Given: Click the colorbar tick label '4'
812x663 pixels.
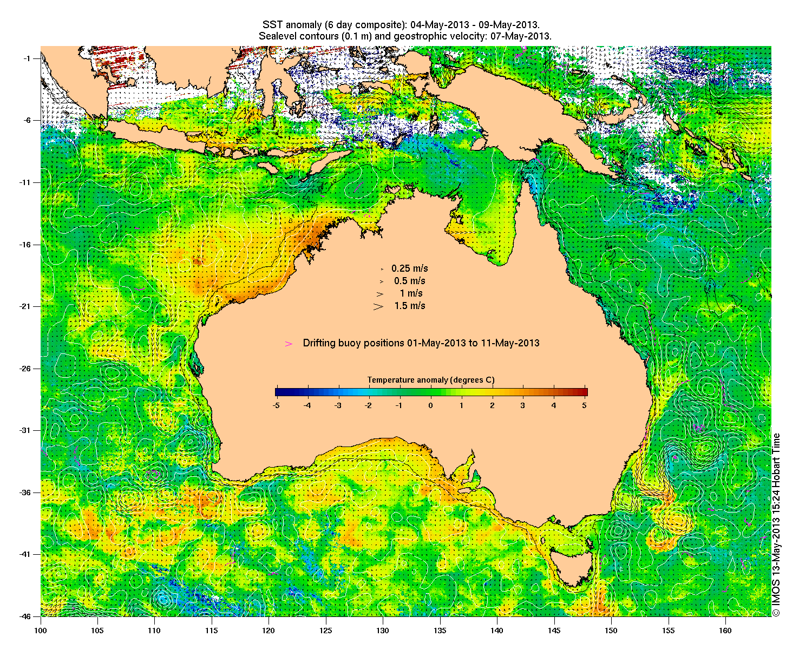Looking at the screenshot, I should point(554,405).
